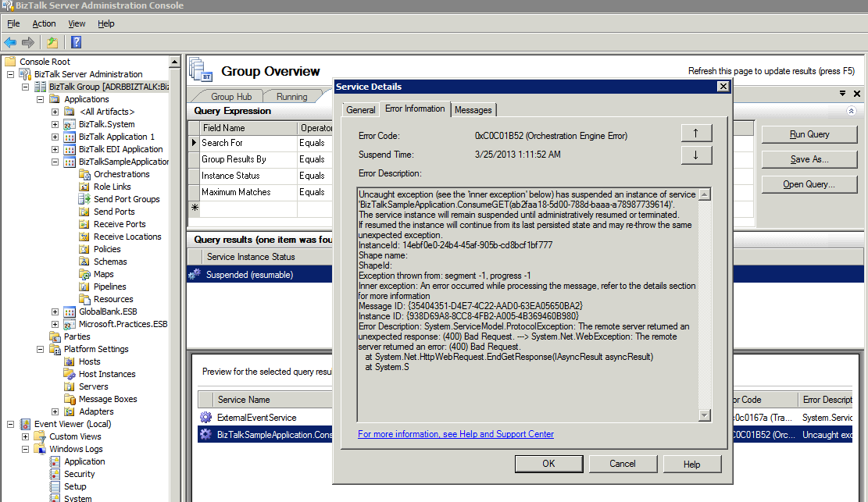
Task: Click the Forward arrow toolbar icon
Action: click(x=27, y=42)
